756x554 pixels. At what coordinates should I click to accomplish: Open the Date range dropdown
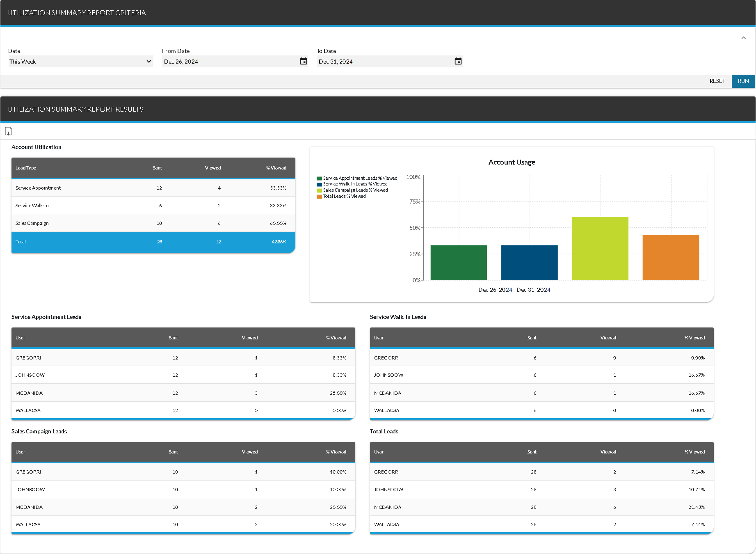pos(80,62)
